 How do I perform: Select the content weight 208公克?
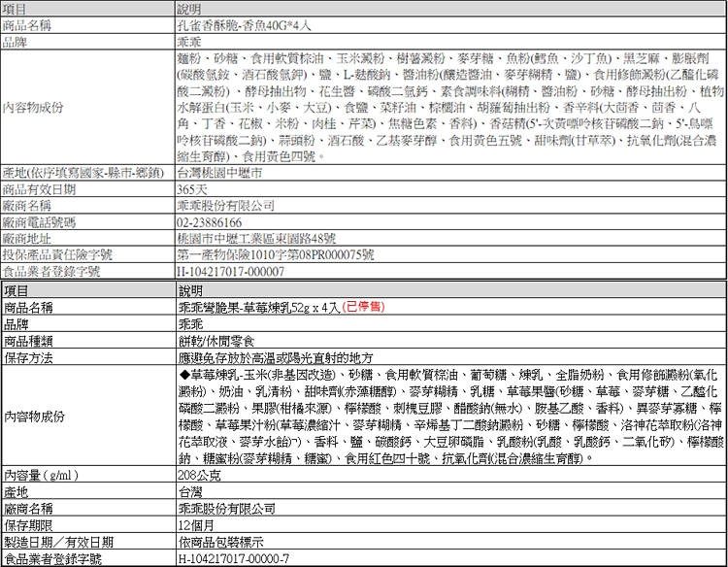click(x=200, y=475)
